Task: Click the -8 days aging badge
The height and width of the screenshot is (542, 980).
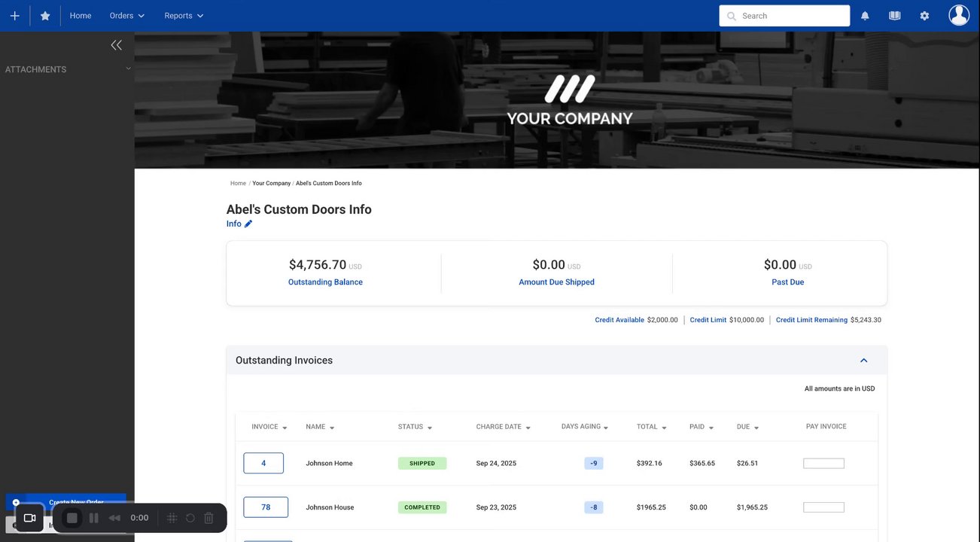Action: 594,507
